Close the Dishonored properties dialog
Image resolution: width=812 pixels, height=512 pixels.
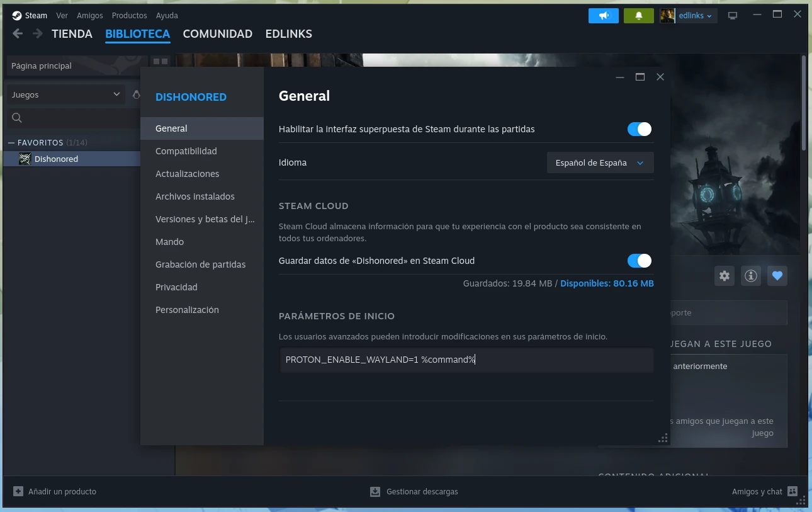(660, 77)
